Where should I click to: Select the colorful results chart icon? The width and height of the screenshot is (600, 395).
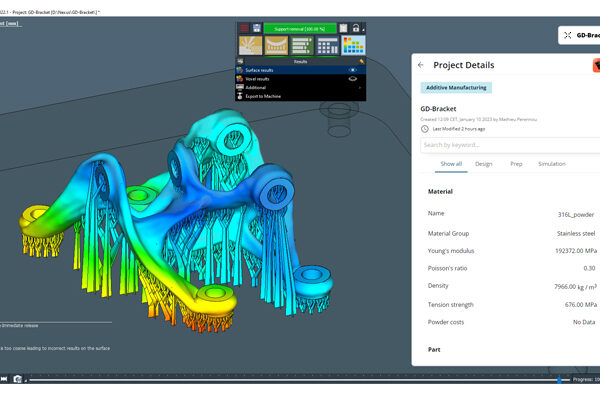[x=353, y=45]
